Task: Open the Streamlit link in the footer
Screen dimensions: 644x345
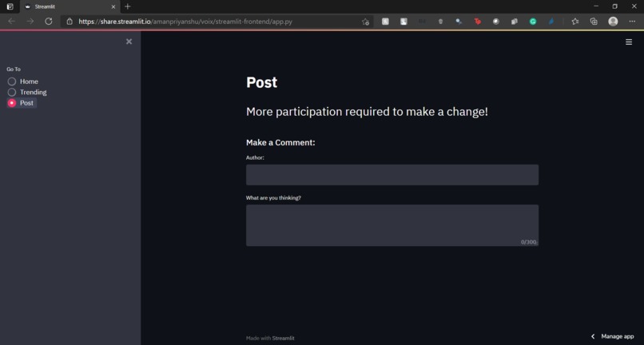Action: click(x=284, y=338)
